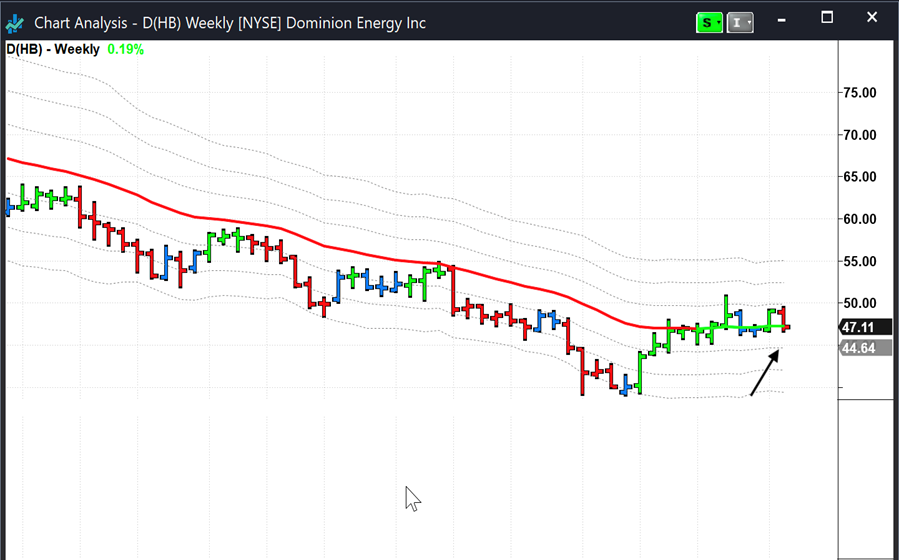Click the 70.00 label on price axis
This screenshot has height=560, width=899.
[x=860, y=135]
